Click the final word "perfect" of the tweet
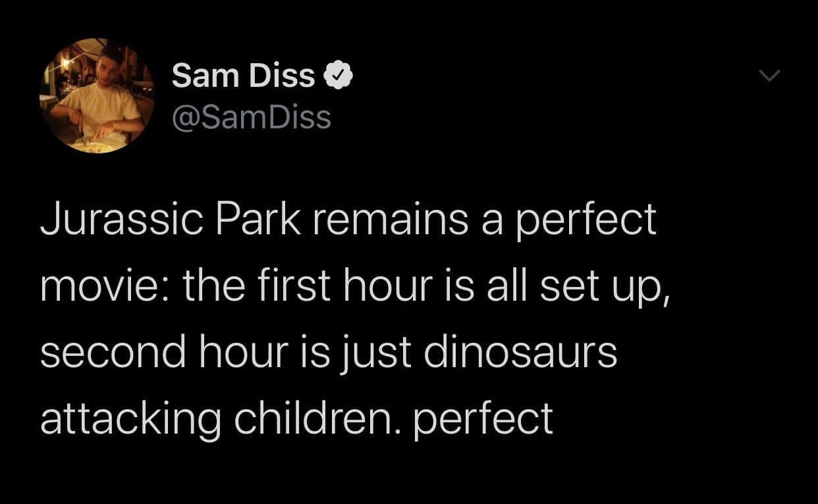The image size is (818, 504). [483, 420]
